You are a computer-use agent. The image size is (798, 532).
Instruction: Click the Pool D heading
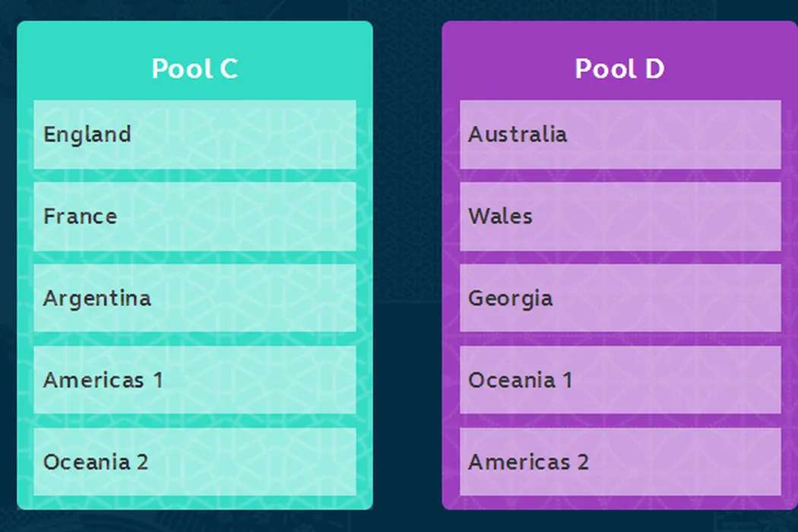(619, 68)
